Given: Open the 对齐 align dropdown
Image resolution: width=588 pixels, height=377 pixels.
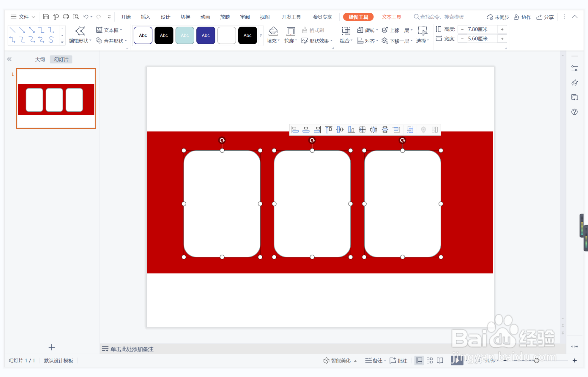Looking at the screenshot, I should (x=368, y=41).
